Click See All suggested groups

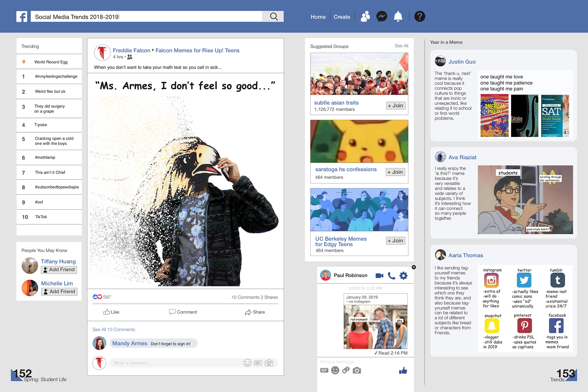click(401, 46)
